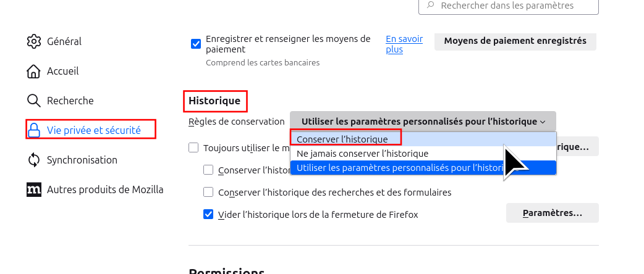The height and width of the screenshot is (274, 644).
Task: Open Moyens de paiement enregistrés button
Action: [515, 41]
